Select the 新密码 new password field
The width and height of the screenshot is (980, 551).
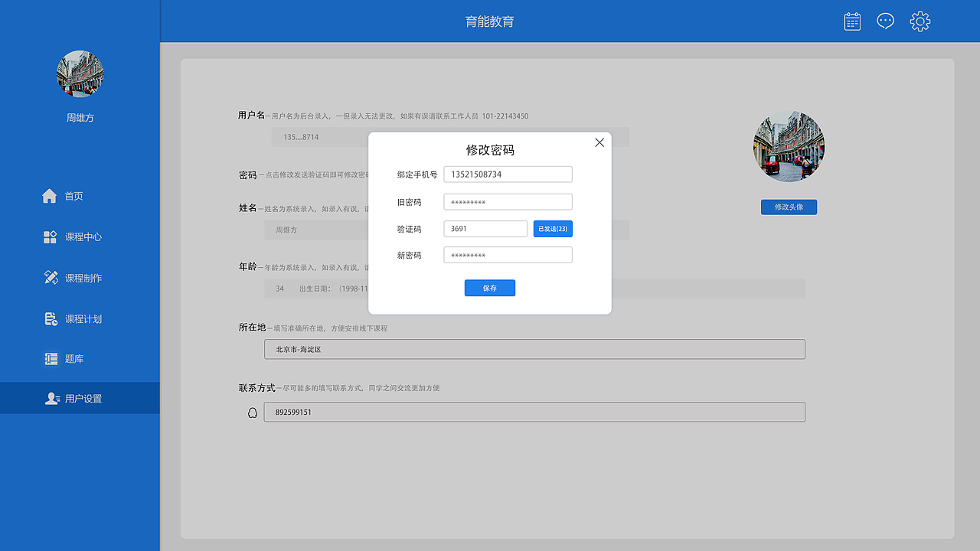point(508,255)
